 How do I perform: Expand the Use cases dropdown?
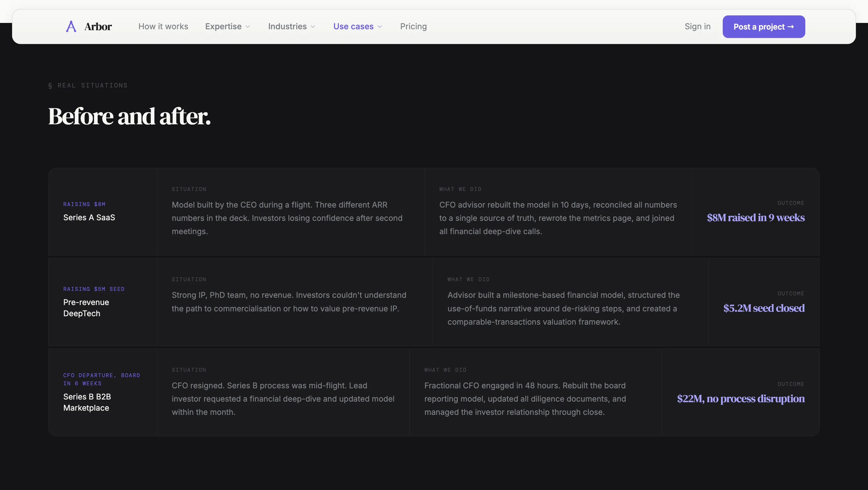tap(357, 26)
